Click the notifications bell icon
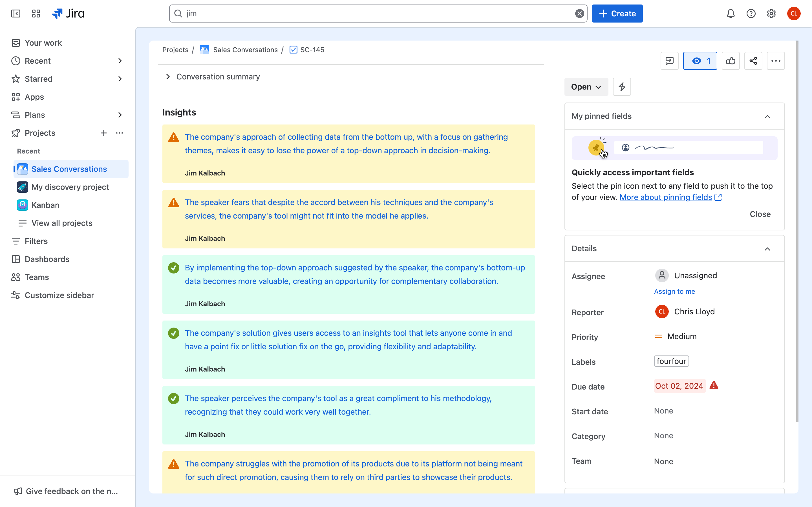Image resolution: width=812 pixels, height=507 pixels. (x=731, y=14)
